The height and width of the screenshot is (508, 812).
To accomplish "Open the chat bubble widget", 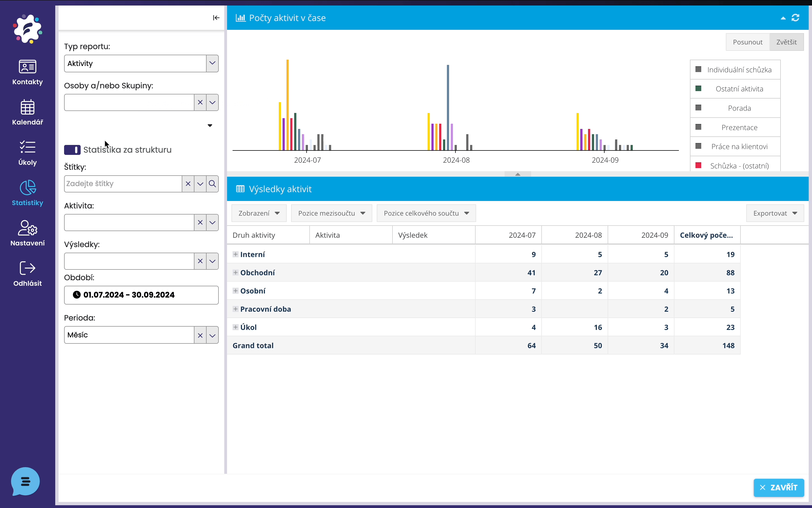I will pos(25,481).
